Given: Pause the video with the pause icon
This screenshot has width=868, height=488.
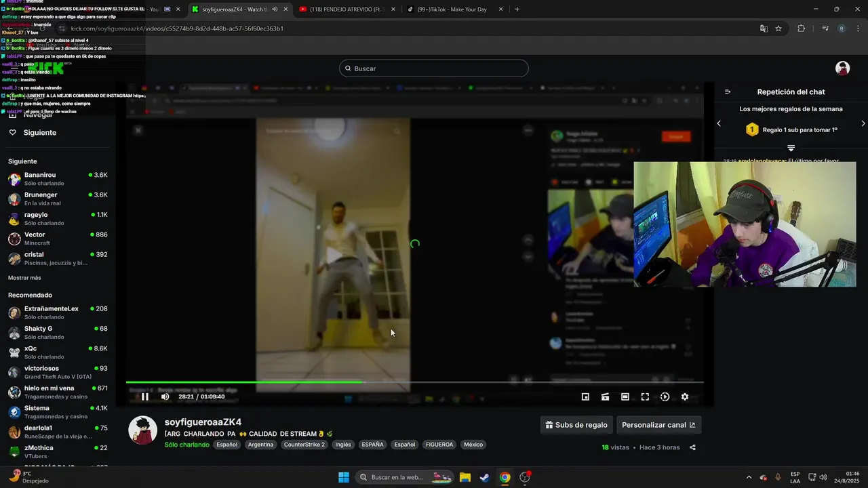Looking at the screenshot, I should [x=144, y=396].
